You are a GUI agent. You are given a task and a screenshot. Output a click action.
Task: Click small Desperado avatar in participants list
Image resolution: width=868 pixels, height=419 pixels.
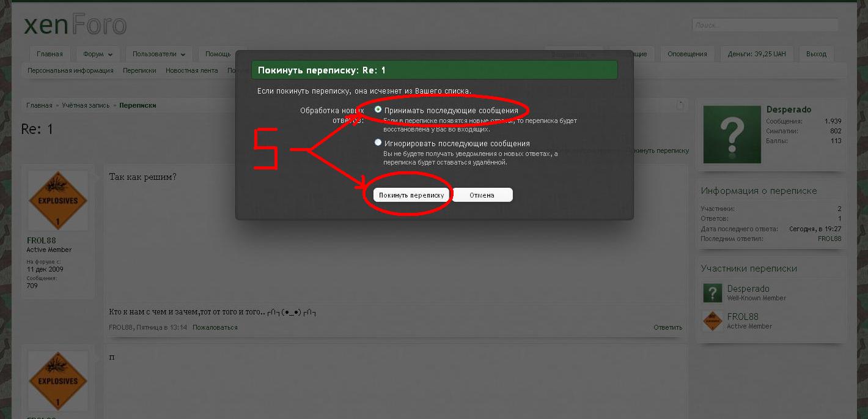click(713, 293)
